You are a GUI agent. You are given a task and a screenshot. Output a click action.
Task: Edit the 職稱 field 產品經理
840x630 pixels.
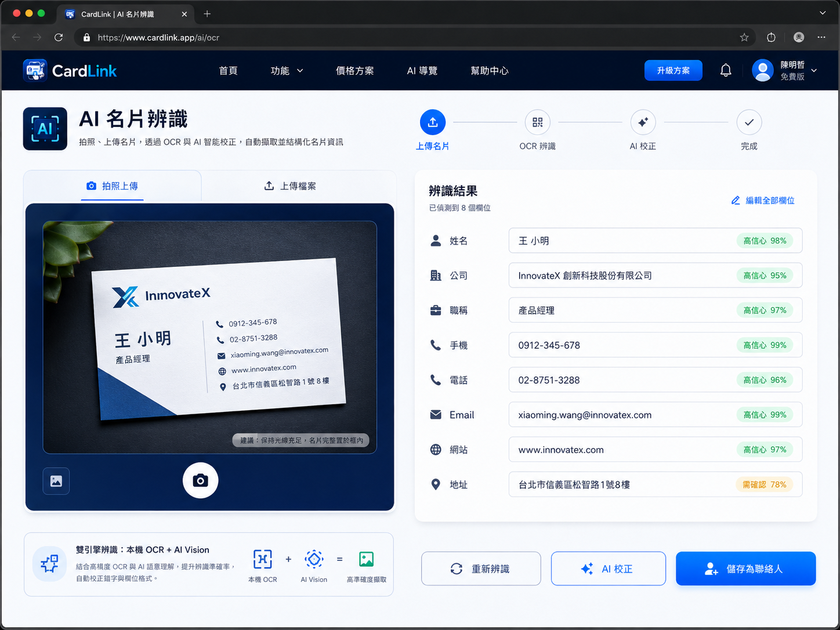656,310
